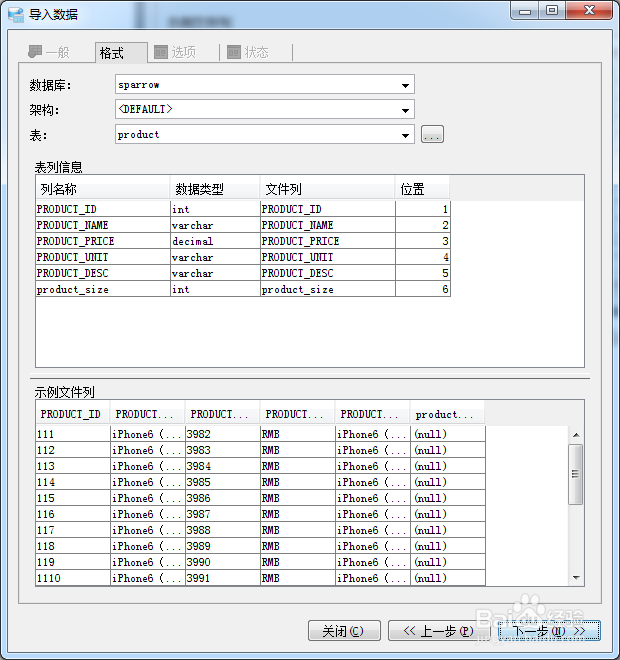
Task: Expand the 表 product dropdown
Action: (405, 135)
